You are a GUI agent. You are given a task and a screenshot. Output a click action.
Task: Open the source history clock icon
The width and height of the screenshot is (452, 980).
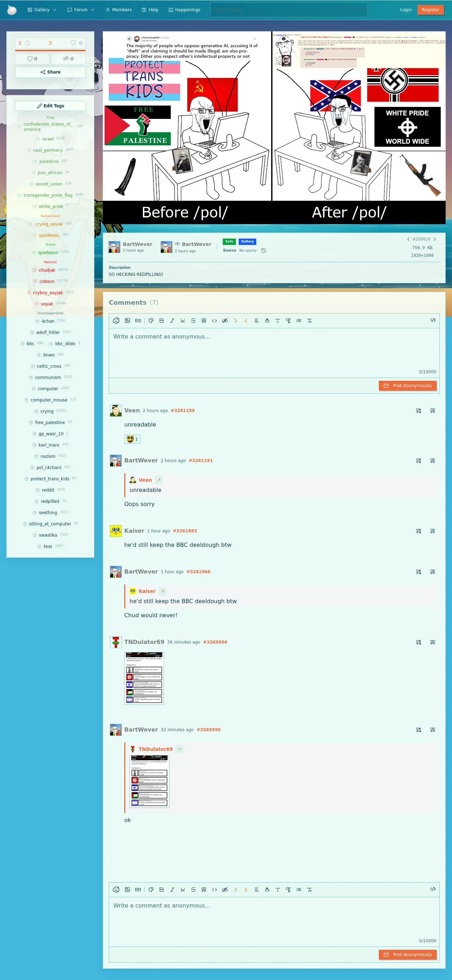click(264, 250)
